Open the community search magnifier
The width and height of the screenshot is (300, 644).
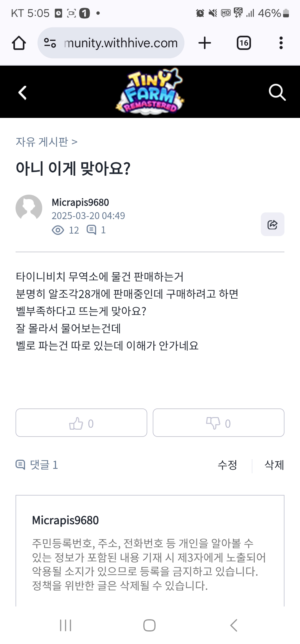coord(277,92)
